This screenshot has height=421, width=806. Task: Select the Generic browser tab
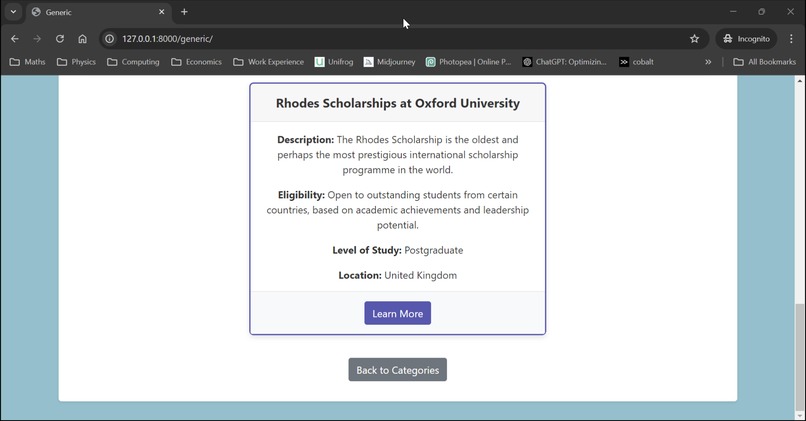click(x=98, y=12)
